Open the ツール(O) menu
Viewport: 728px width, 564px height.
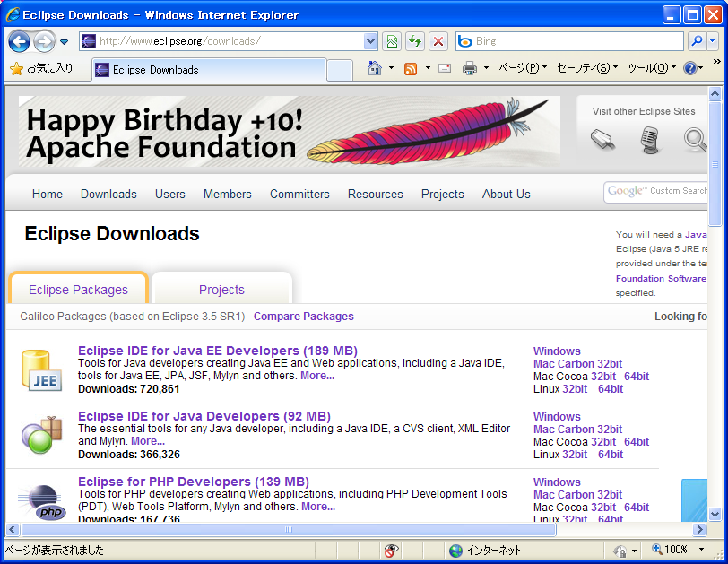tap(652, 68)
